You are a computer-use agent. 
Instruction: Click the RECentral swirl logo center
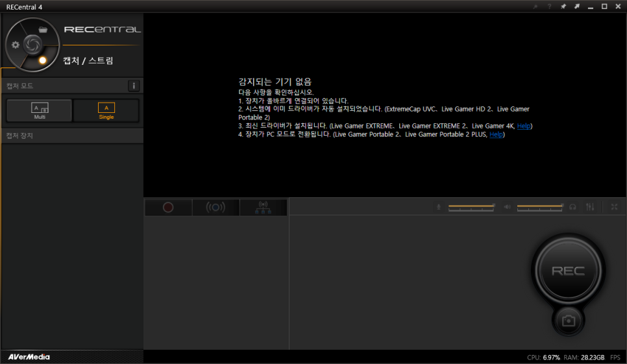coord(32,44)
